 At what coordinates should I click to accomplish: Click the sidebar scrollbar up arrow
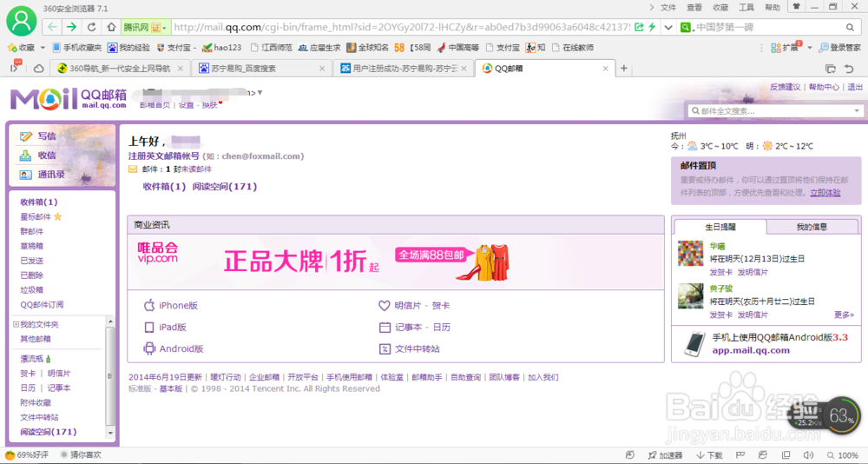click(110, 321)
